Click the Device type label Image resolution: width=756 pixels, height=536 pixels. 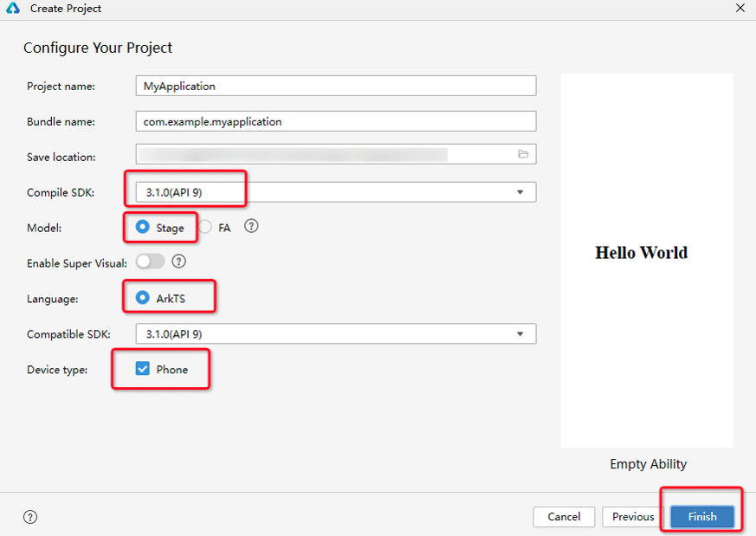click(57, 370)
